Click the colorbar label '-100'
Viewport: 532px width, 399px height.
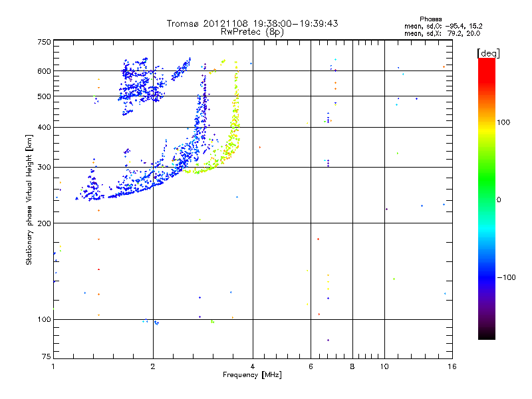pyautogui.click(x=507, y=277)
